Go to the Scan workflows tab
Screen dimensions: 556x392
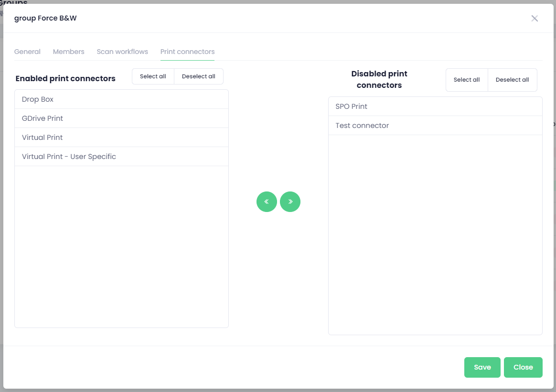[122, 52]
